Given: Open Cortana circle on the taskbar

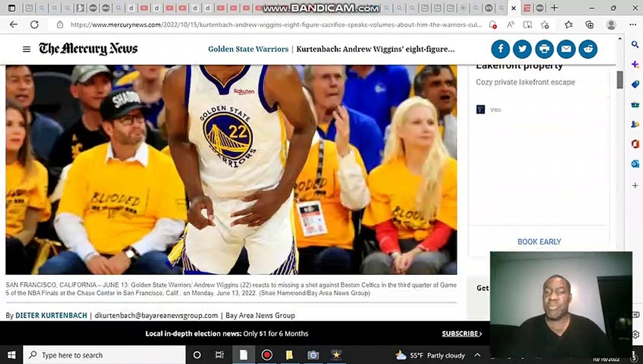Looking at the screenshot, I should pyautogui.click(x=197, y=355).
